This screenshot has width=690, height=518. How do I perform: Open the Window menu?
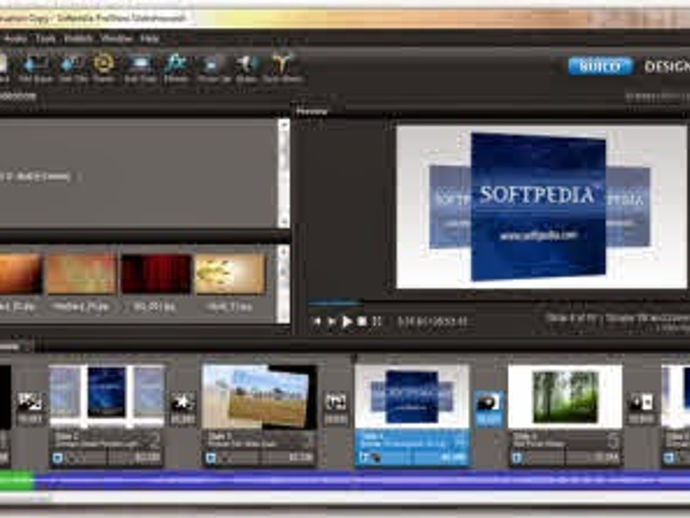117,39
